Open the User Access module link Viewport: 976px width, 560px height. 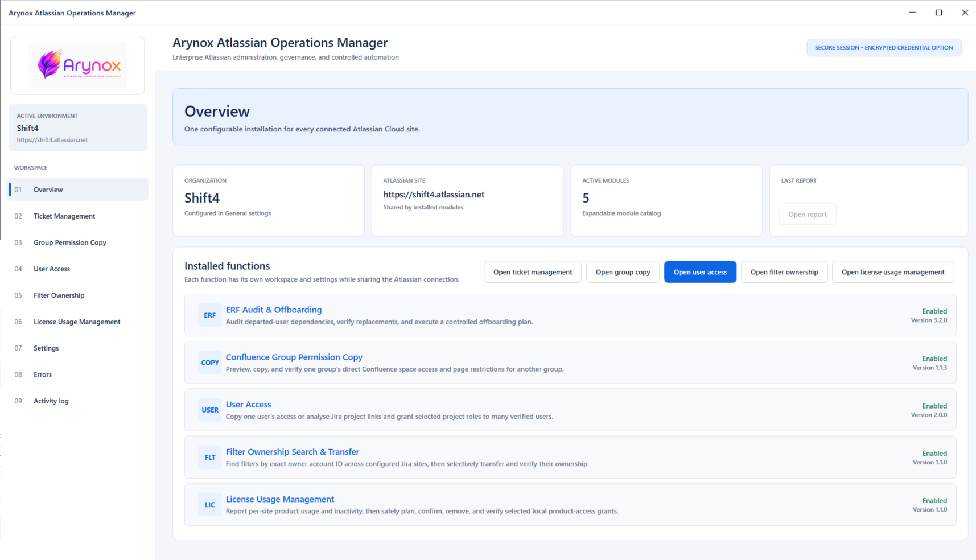pos(249,405)
